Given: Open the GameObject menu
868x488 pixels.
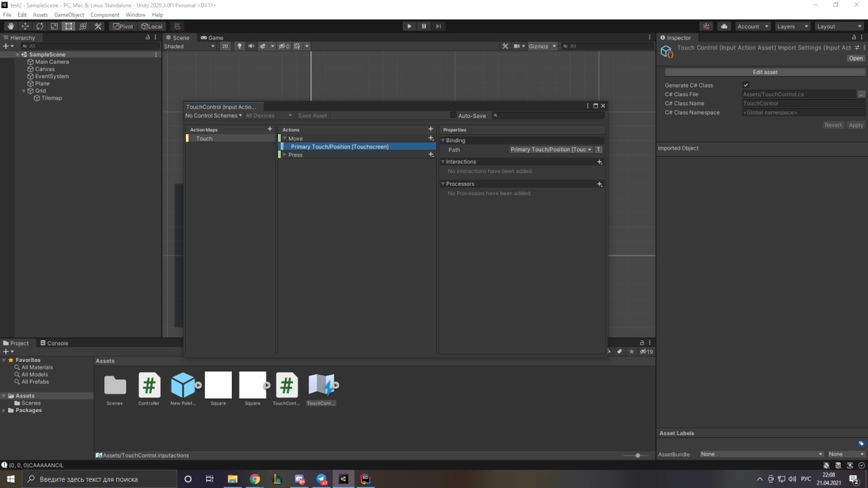Looking at the screenshot, I should [x=68, y=14].
